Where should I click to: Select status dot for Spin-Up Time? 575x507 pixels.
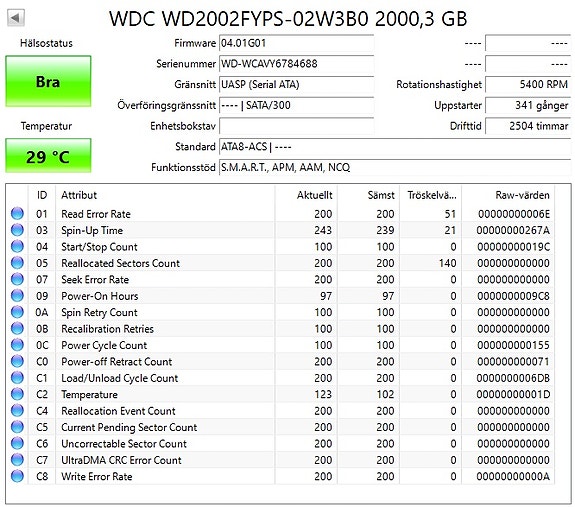[x=17, y=230]
